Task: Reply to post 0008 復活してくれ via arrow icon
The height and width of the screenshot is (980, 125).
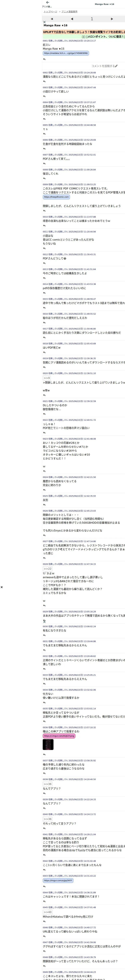Action: (x=44, y=178)
